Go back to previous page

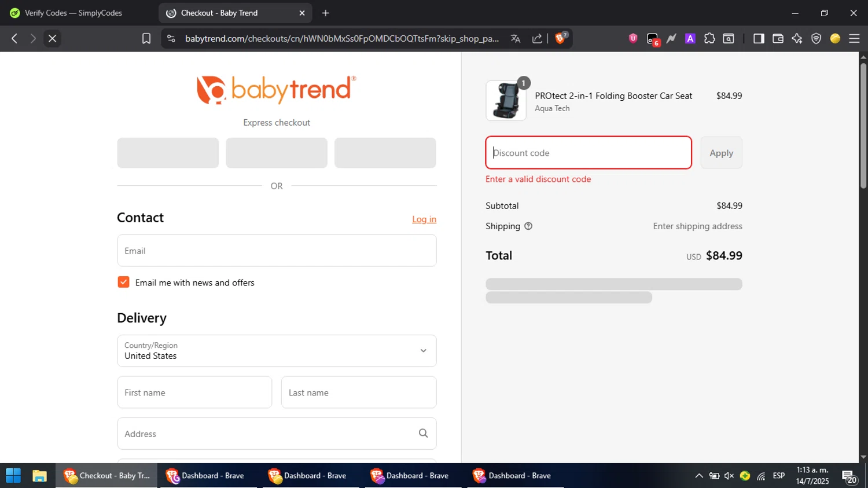pyautogui.click(x=14, y=38)
